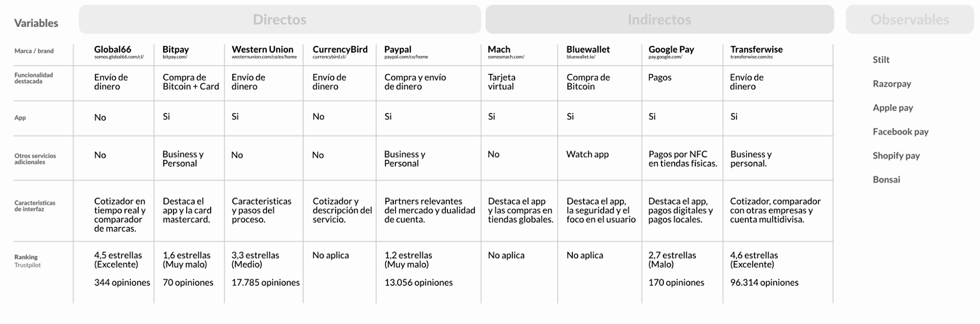Select Bonsai from the Observables list
This screenshot has height=324, width=980.
point(886,180)
